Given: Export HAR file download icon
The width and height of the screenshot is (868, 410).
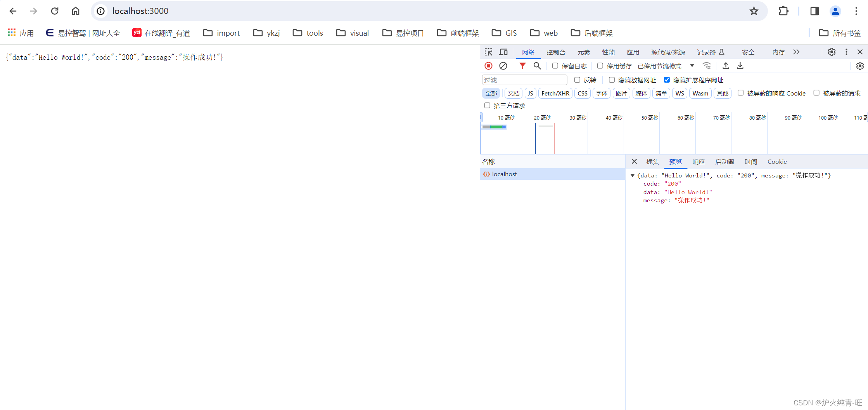Looking at the screenshot, I should [x=740, y=66].
